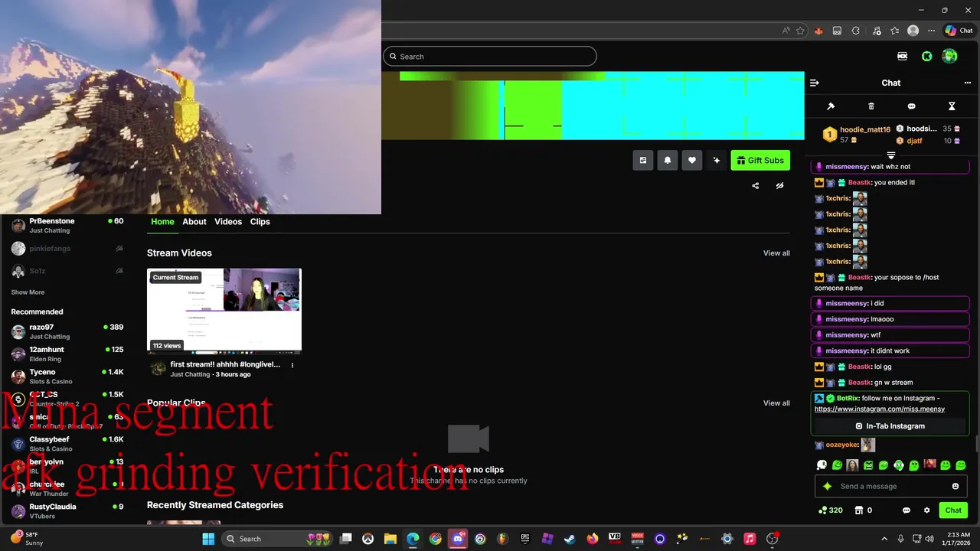Click the layout button left of bell
The height and width of the screenshot is (551, 980).
pyautogui.click(x=643, y=160)
